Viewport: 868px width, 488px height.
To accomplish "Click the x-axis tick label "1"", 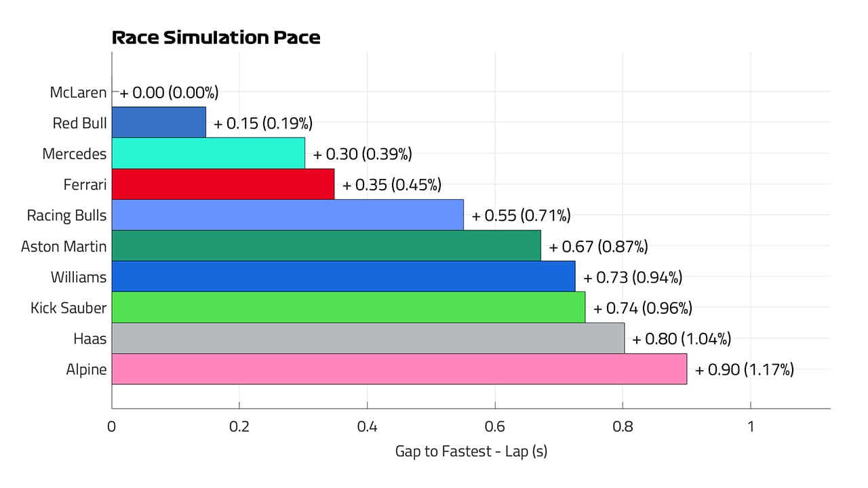I will [x=750, y=427].
